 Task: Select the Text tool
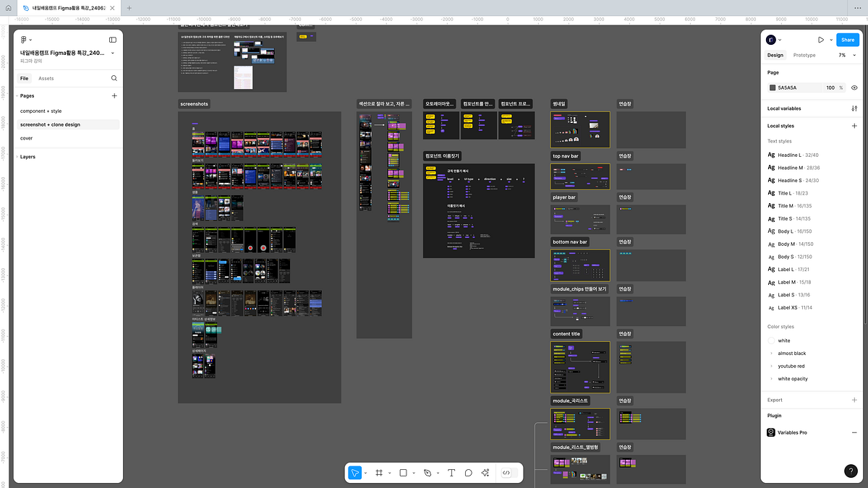coord(451,473)
